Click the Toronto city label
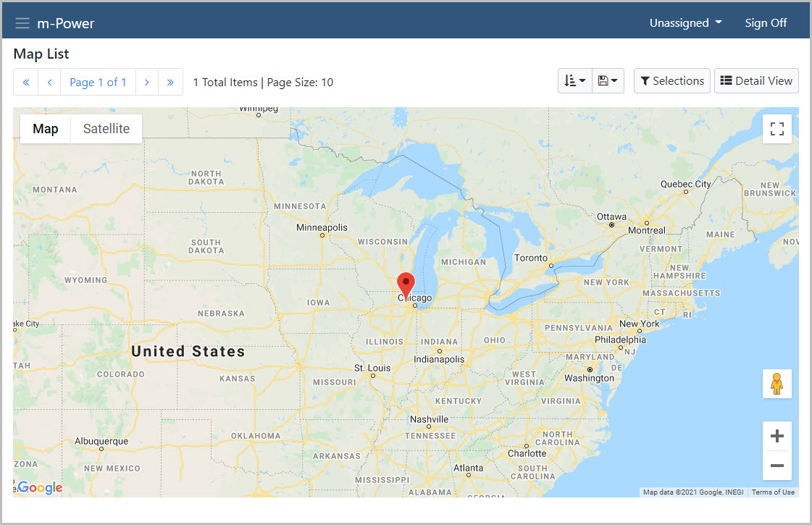The height and width of the screenshot is (525, 812). point(531,258)
